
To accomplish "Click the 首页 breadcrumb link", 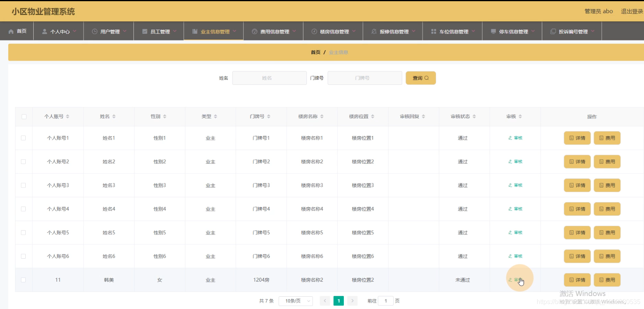I will tap(316, 52).
